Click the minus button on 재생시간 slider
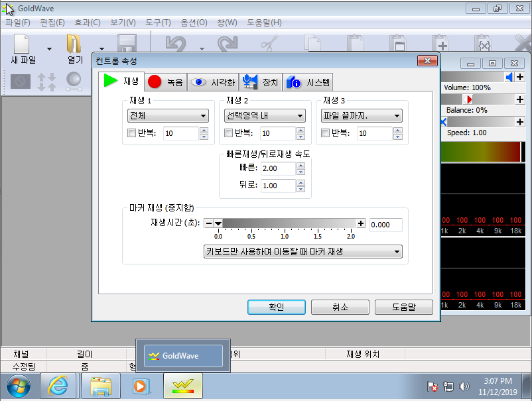532x401 pixels. tap(209, 223)
